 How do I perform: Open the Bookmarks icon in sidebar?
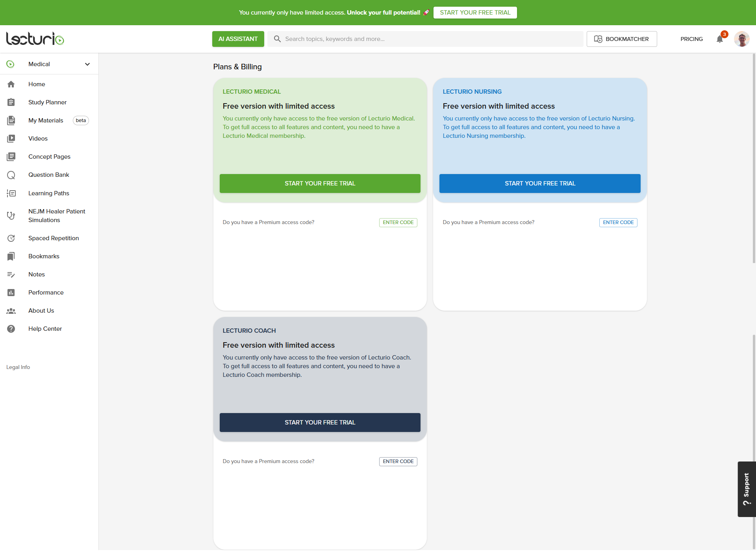11,256
